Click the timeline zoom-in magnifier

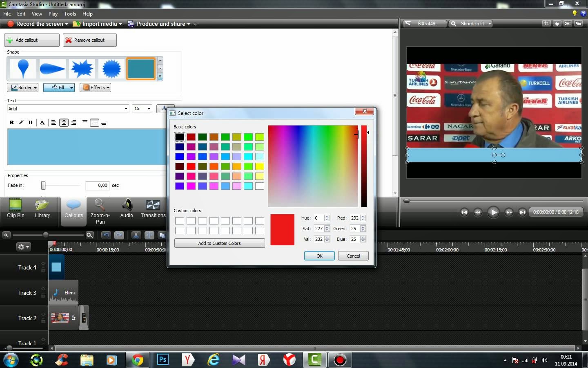tap(90, 235)
